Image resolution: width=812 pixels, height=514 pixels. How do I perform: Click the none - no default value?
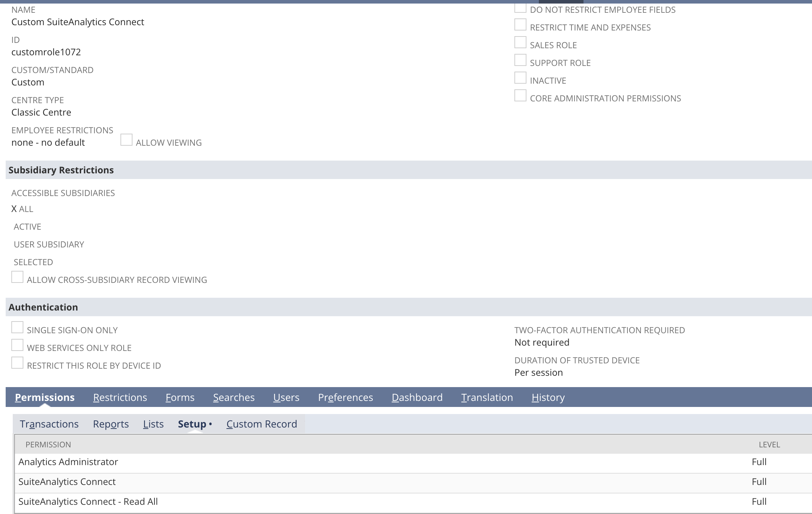[x=48, y=143]
